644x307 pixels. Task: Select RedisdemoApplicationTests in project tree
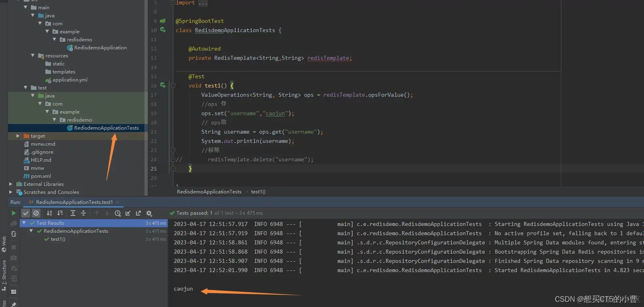(106, 128)
